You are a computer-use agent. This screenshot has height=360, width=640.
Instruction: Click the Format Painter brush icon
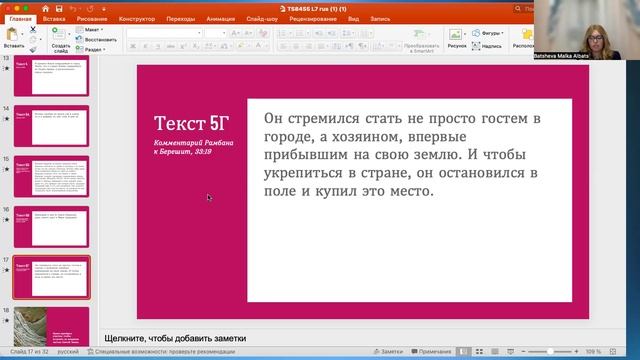coord(33,50)
